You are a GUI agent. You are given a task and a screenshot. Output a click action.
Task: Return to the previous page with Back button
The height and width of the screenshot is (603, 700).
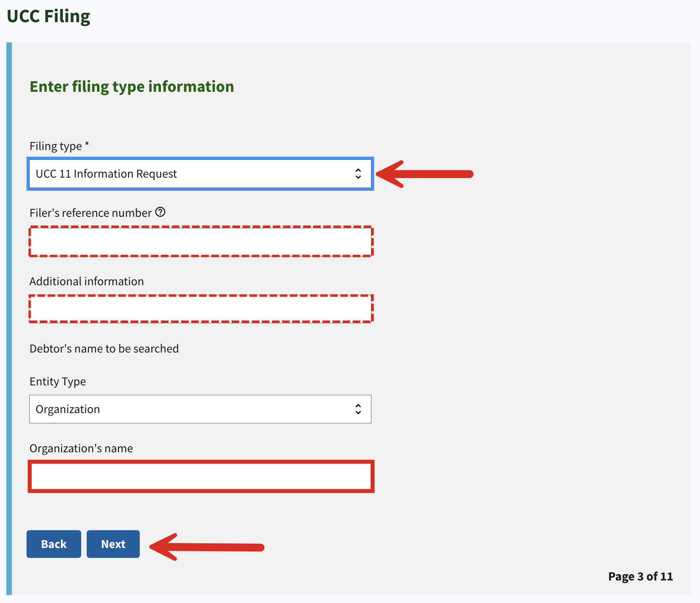click(54, 544)
